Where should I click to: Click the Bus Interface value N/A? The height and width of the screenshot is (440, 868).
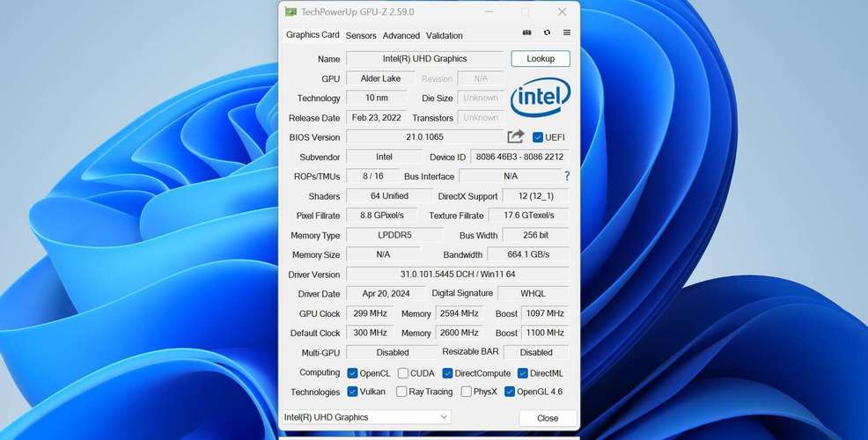coord(511,176)
